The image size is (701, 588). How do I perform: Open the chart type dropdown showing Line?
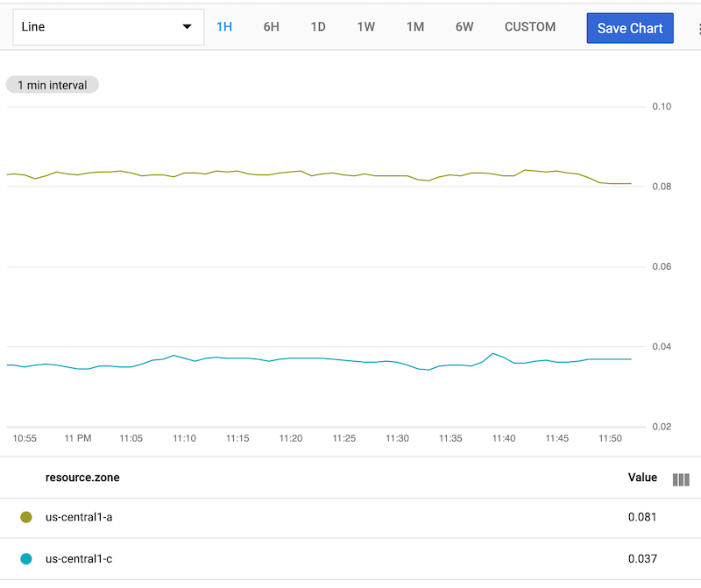click(108, 26)
